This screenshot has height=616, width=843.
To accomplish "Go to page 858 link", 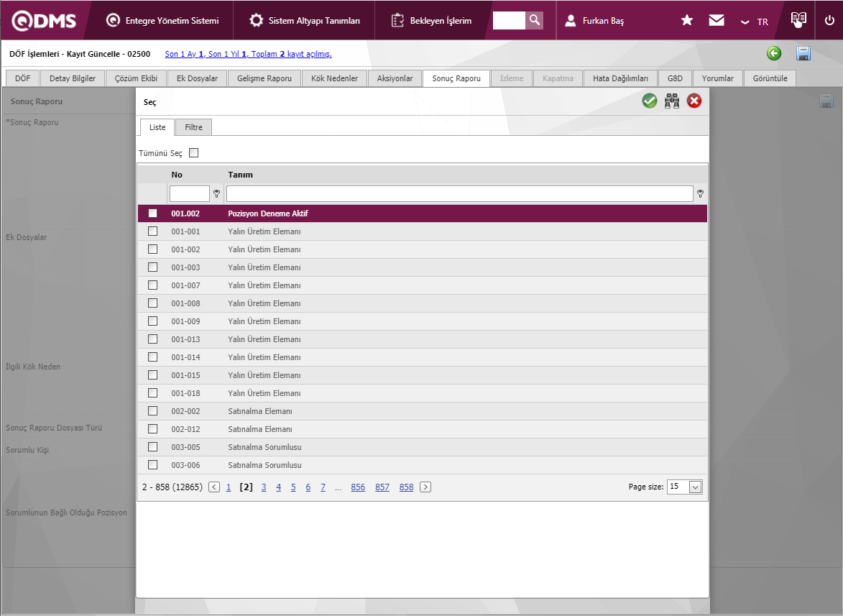I will (x=406, y=487).
